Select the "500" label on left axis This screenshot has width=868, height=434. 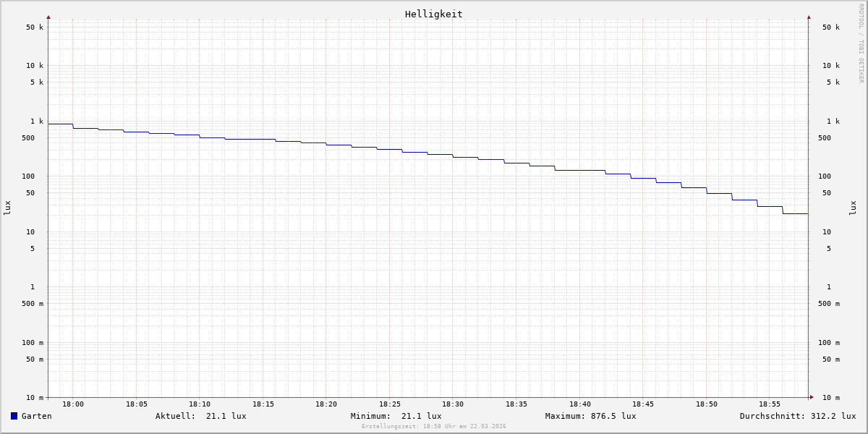(x=28, y=138)
